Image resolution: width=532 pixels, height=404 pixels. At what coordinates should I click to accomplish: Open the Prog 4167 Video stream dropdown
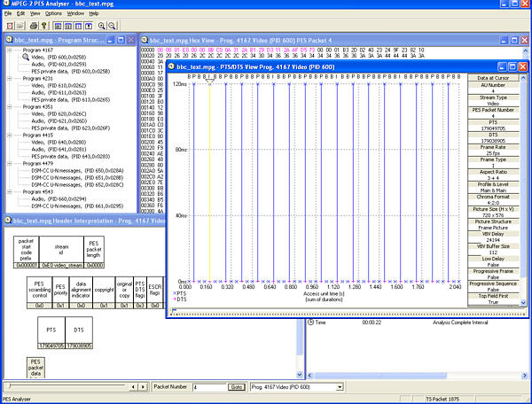(340, 387)
